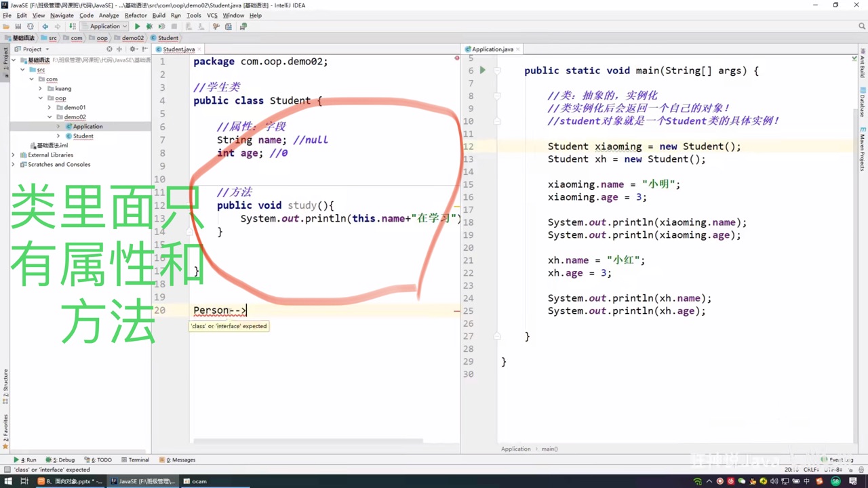Collapse the oop package node

[40, 98]
